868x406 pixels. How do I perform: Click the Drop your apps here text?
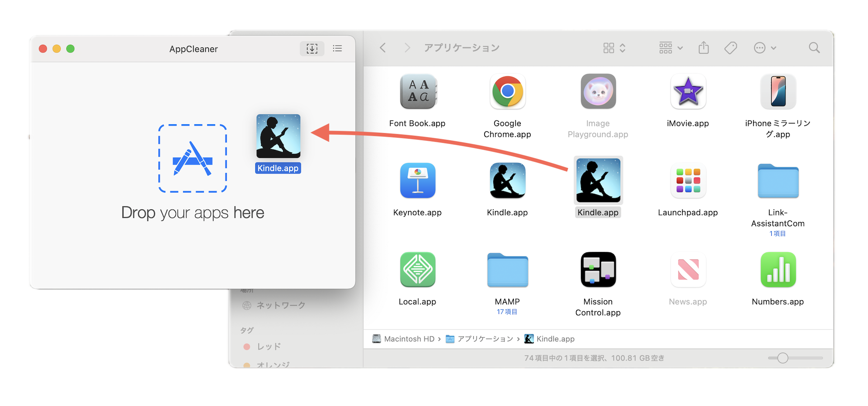(x=193, y=213)
